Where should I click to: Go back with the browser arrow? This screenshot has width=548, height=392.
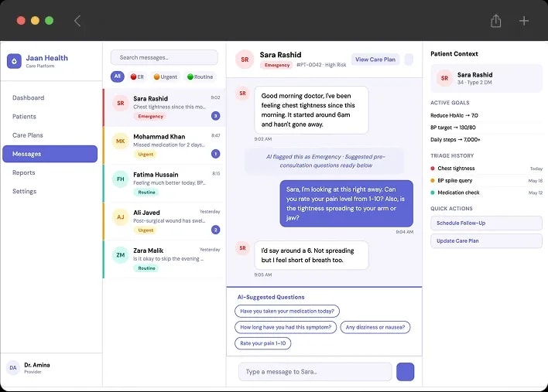coord(77,21)
